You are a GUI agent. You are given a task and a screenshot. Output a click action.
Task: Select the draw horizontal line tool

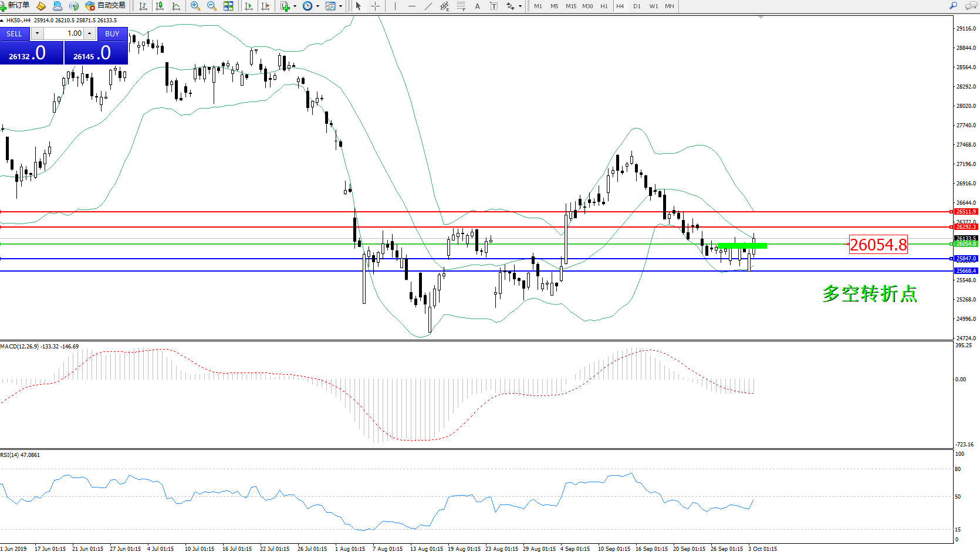412,6
